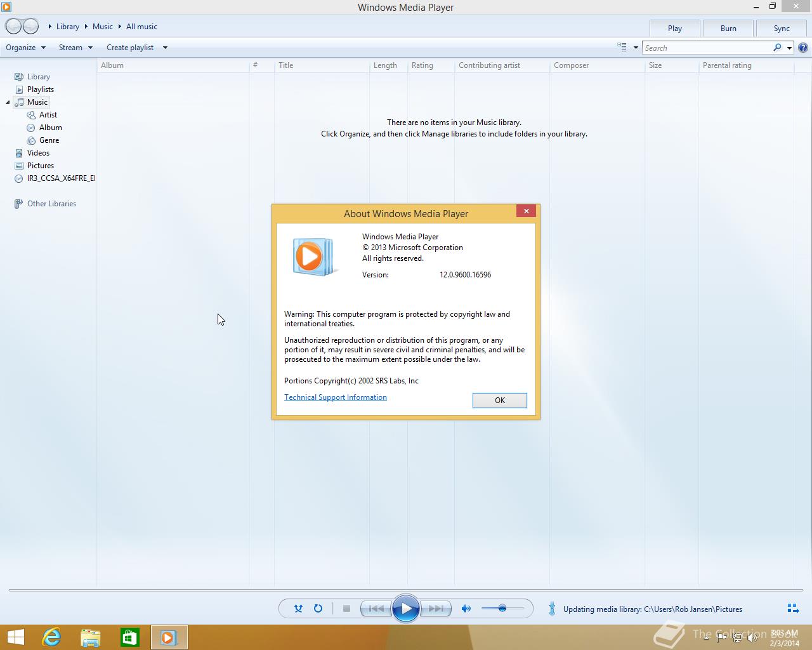The width and height of the screenshot is (812, 650).
Task: Click the Back navigation arrow
Action: pos(13,26)
